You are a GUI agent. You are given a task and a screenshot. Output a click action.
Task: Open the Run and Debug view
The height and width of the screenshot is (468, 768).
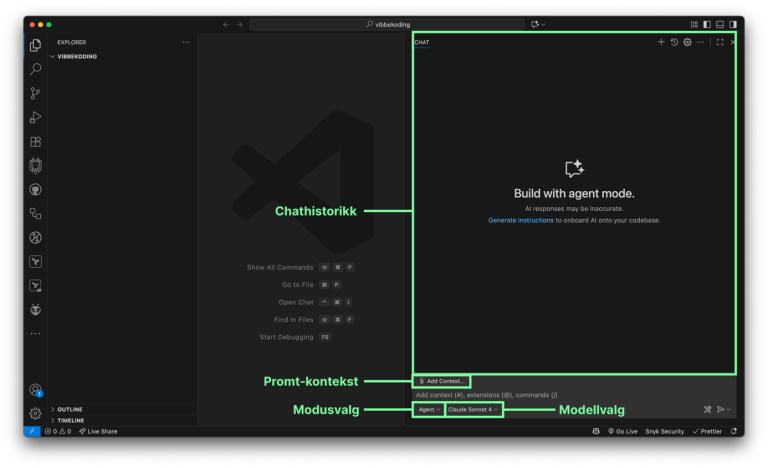coord(35,117)
